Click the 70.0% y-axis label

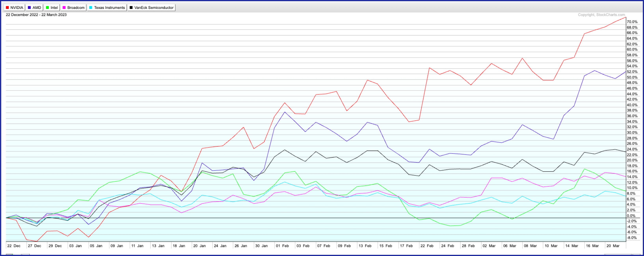coord(632,22)
